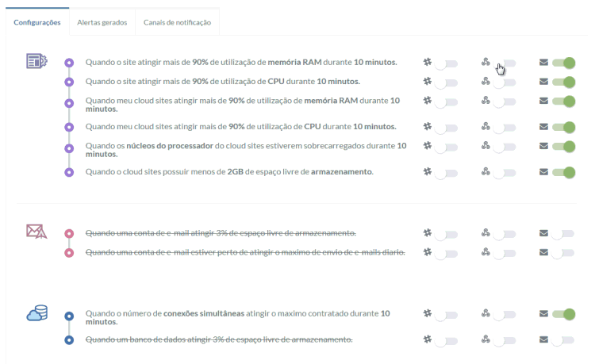Disable e-mail toggle for 2GB armazenamento alert
The image size is (595, 364).
coord(564,173)
